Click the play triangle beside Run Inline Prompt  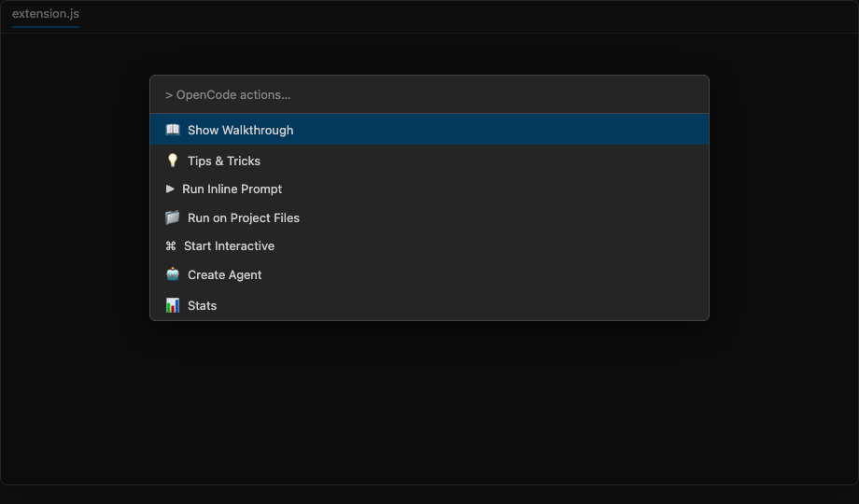tap(170, 189)
